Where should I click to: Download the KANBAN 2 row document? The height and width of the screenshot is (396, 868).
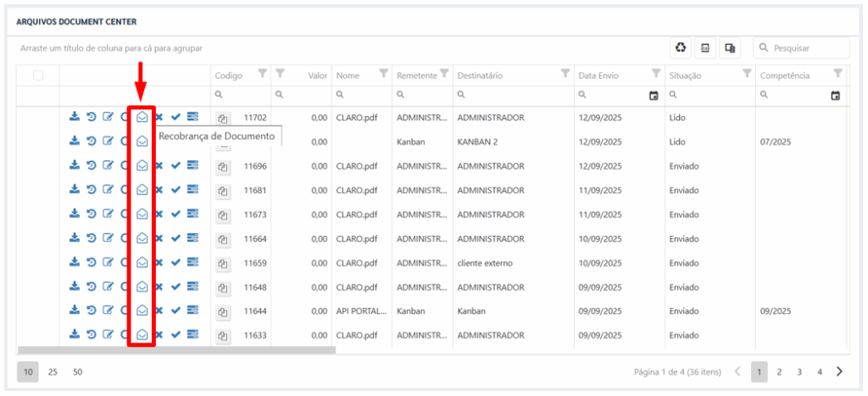pyautogui.click(x=75, y=141)
